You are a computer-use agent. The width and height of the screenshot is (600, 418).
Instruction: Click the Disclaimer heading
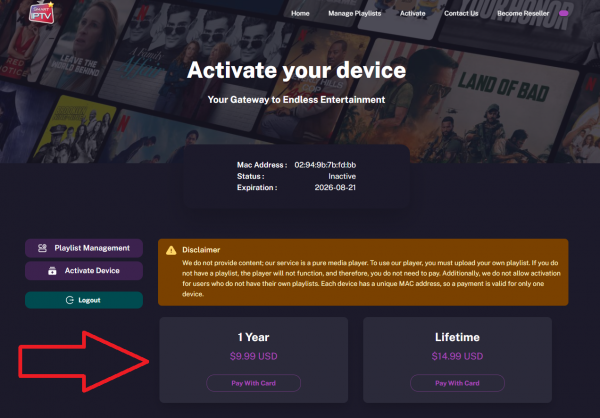201,250
